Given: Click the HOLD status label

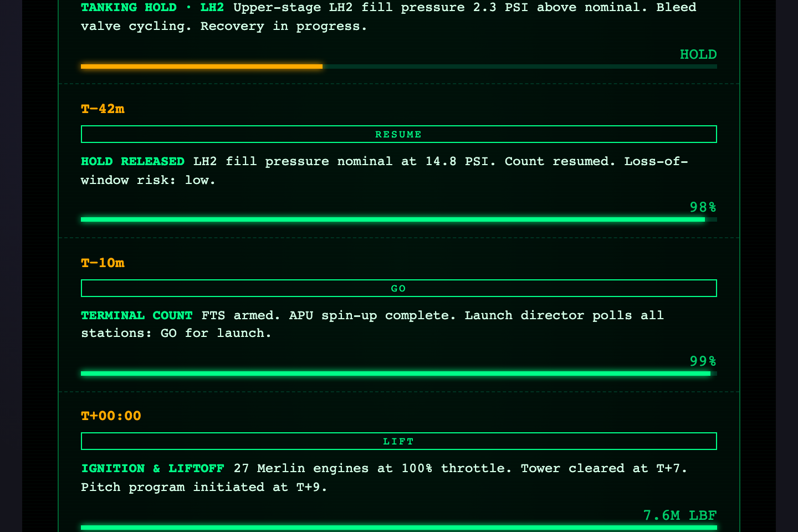Looking at the screenshot, I should tap(698, 54).
